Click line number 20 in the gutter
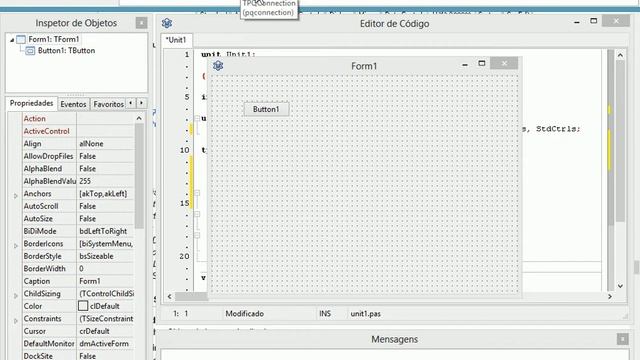The image size is (640, 360). [184, 256]
